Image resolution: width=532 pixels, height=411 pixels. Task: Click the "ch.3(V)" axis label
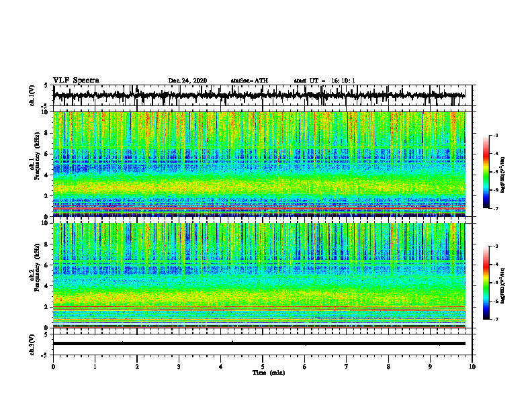[x=32, y=345]
